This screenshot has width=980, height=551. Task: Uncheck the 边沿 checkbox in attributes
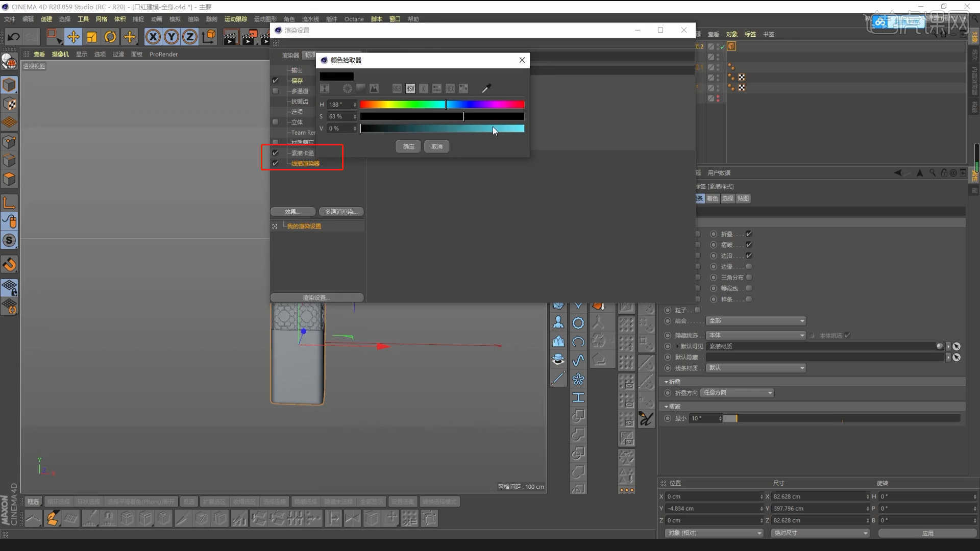pyautogui.click(x=749, y=256)
